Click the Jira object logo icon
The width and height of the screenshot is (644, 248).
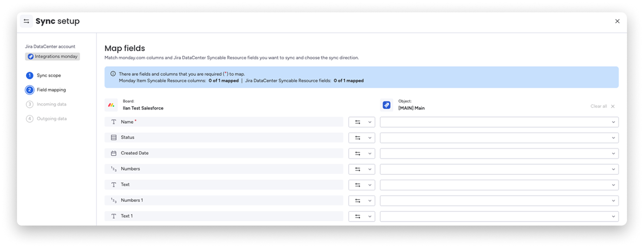[x=386, y=105]
